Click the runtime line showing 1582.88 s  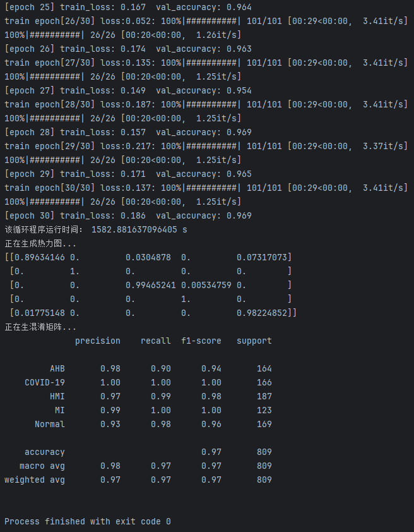click(x=96, y=229)
